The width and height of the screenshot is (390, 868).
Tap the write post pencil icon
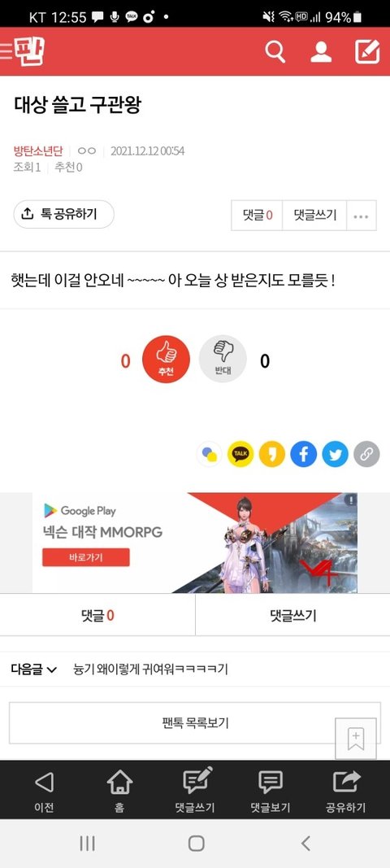(x=367, y=51)
